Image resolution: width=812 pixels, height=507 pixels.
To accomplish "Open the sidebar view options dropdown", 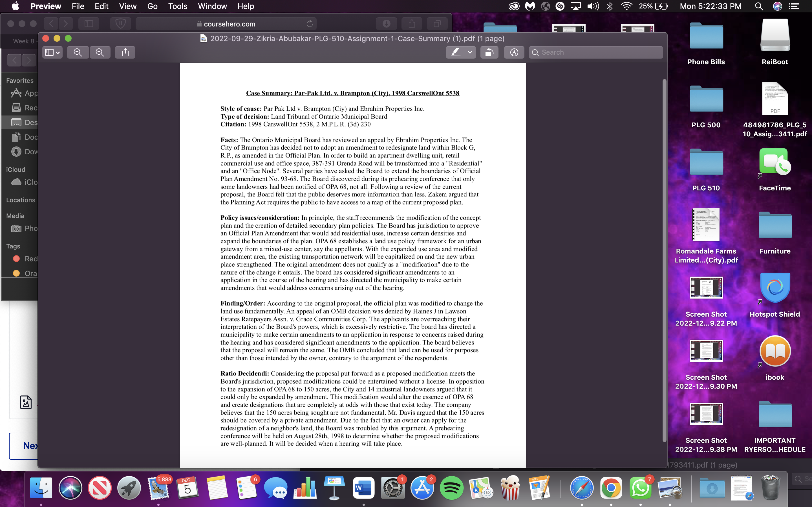I will click(53, 52).
